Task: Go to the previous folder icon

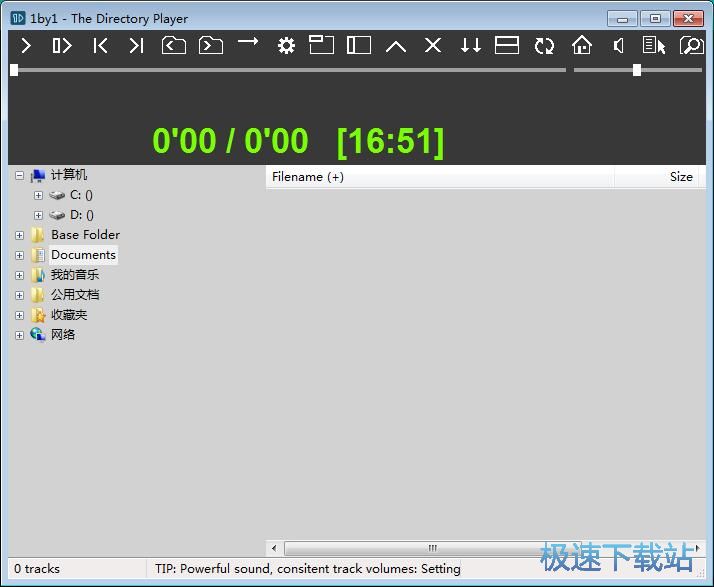Action: click(x=173, y=46)
